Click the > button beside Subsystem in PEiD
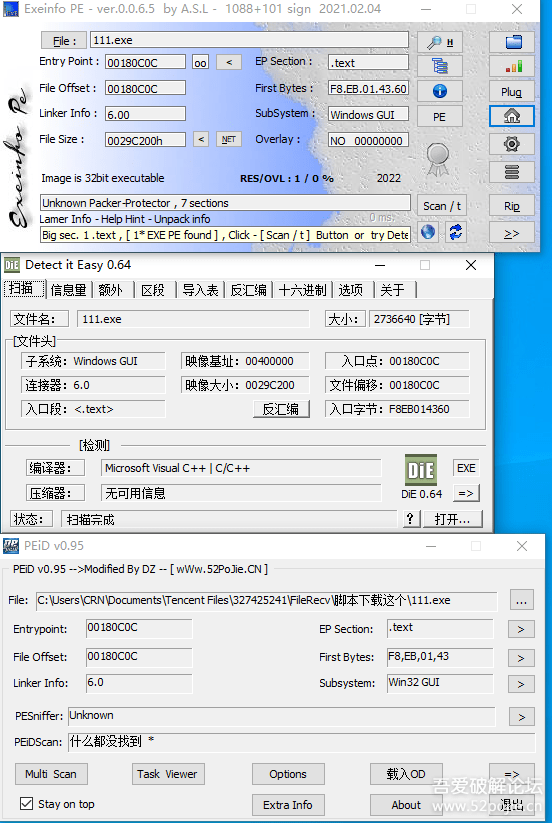The image size is (552, 823). [x=521, y=684]
